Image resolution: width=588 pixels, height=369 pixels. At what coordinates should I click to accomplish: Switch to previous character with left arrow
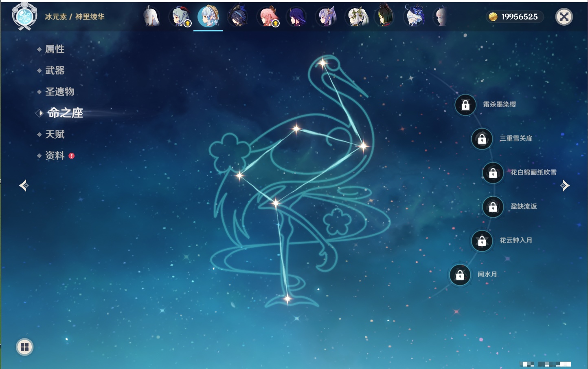tap(24, 186)
